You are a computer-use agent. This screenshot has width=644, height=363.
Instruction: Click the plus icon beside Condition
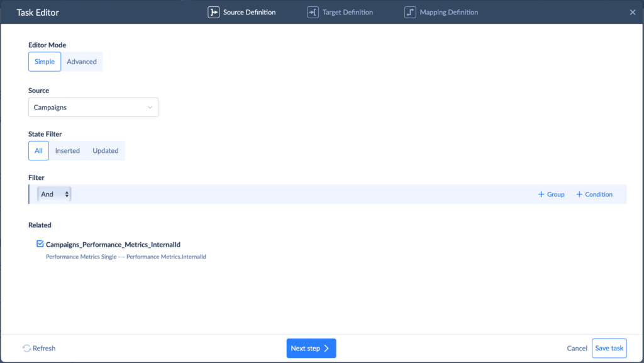[x=579, y=194]
